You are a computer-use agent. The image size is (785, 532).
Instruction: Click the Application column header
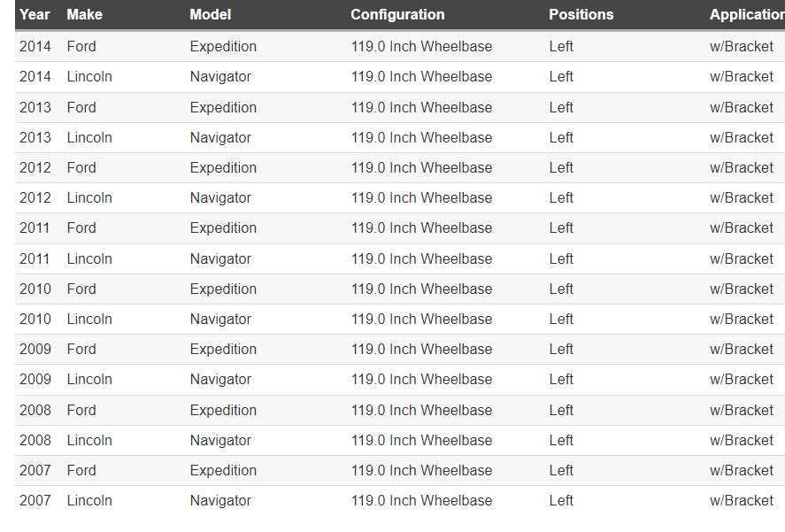click(x=746, y=14)
